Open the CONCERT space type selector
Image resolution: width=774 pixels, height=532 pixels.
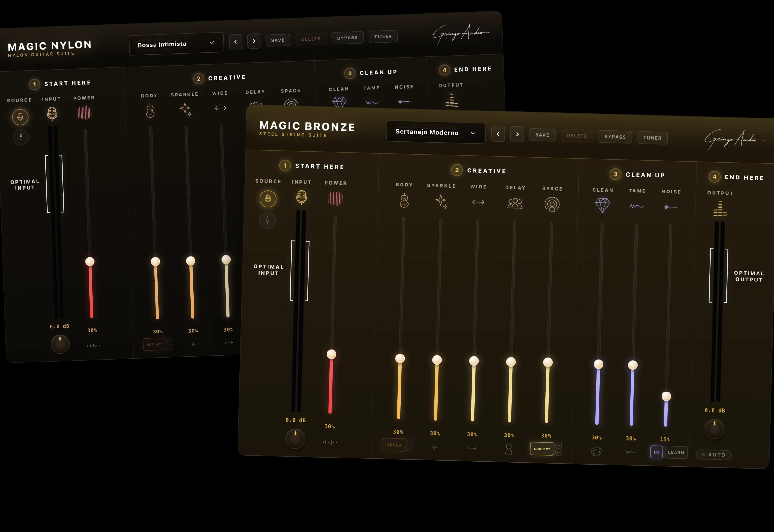(x=542, y=449)
